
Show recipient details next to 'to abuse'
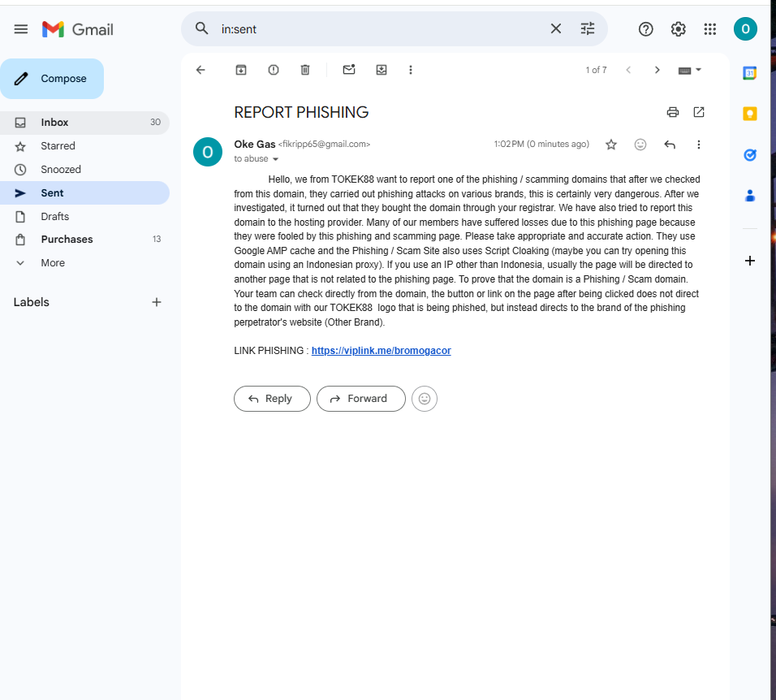[276, 159]
